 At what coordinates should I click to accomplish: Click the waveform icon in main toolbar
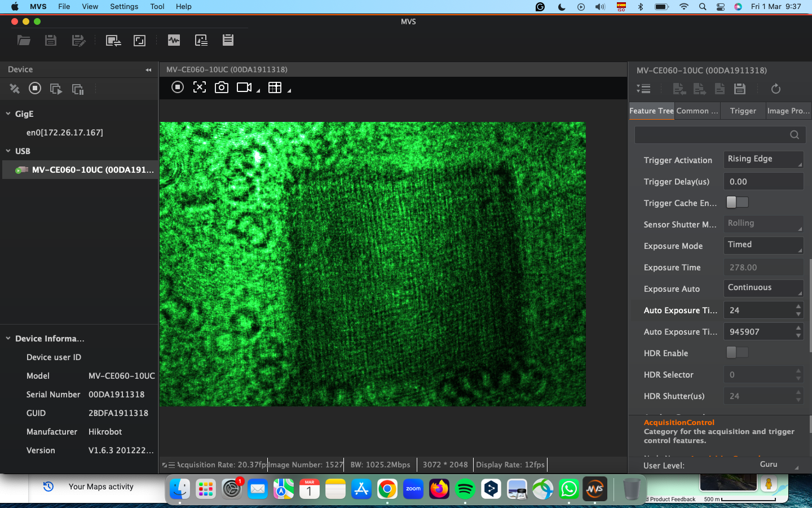[x=174, y=40]
